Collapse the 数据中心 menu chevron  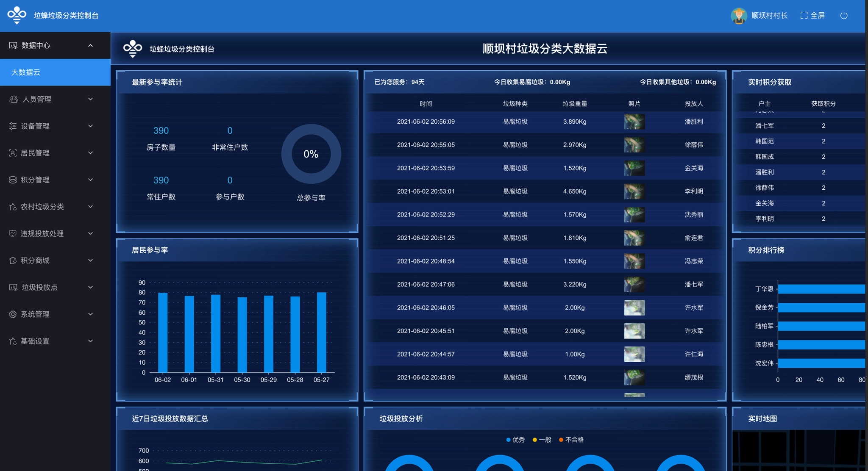[x=90, y=45]
